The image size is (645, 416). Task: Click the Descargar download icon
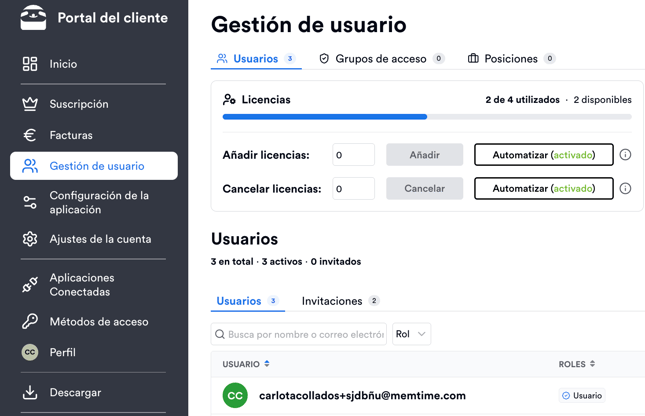pyautogui.click(x=30, y=393)
